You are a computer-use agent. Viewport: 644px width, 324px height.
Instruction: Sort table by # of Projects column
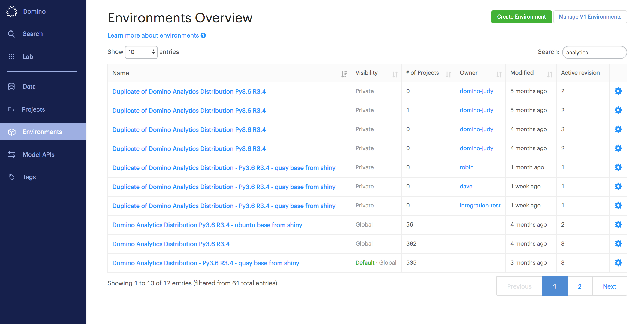(428, 73)
